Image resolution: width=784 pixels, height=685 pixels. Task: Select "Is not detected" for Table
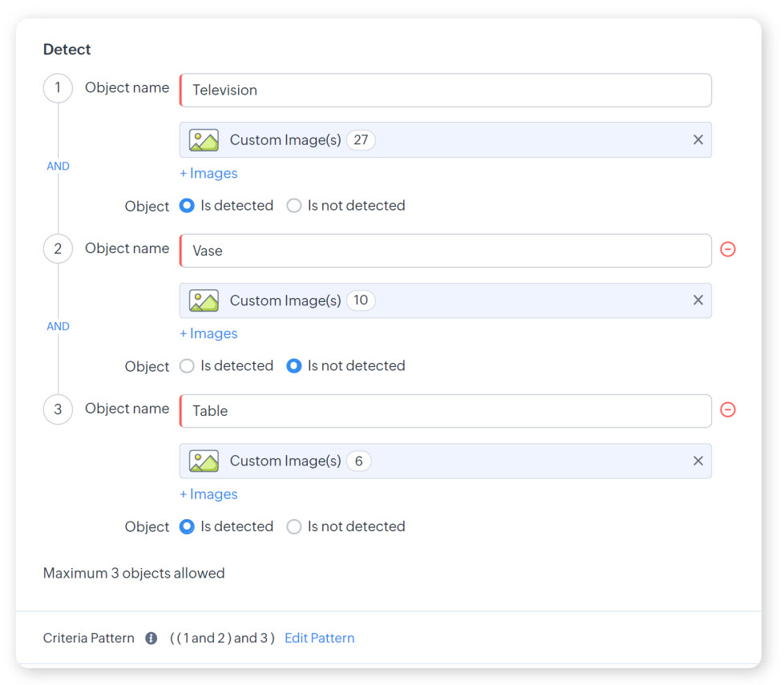294,526
